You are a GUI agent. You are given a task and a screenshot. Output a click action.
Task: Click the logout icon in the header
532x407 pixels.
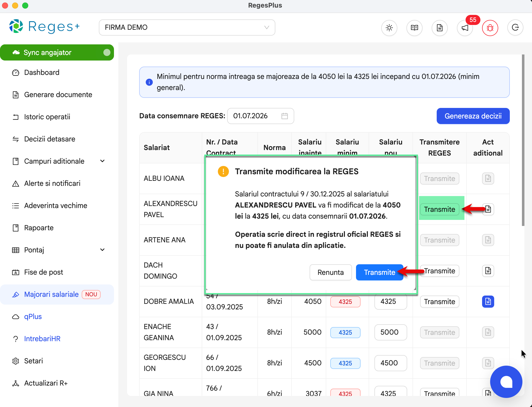(515, 28)
